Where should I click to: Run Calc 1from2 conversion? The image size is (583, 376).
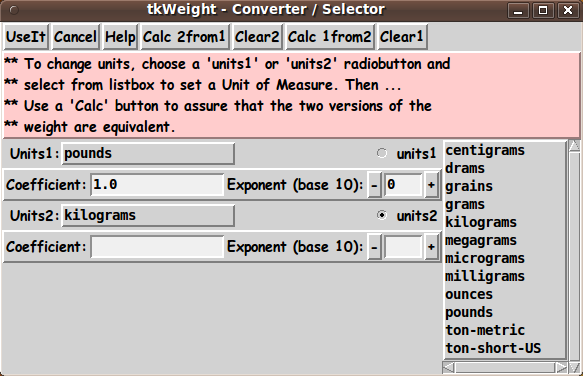[x=329, y=36]
